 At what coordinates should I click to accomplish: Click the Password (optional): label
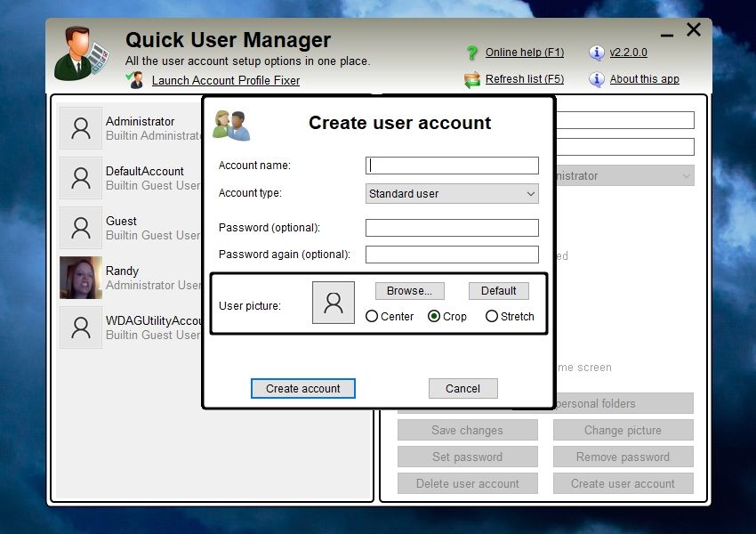269,228
